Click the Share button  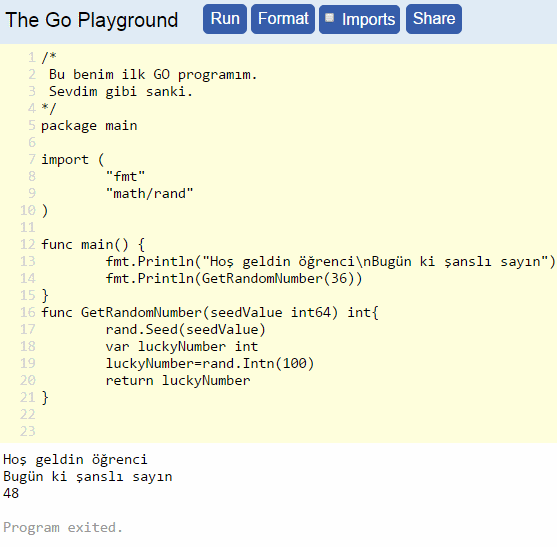coord(434,19)
